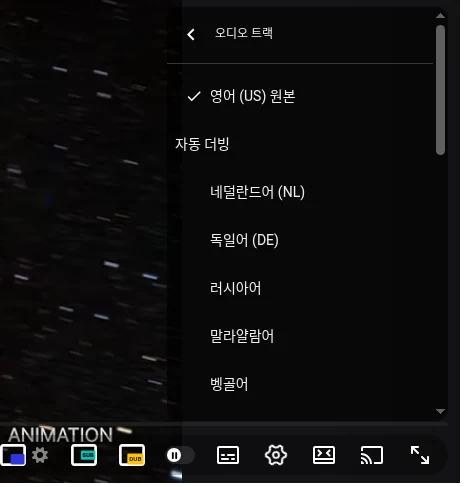475x487 pixels.
Task: Choose 네덜란드어 (NL) dubbed audio
Action: (300, 192)
